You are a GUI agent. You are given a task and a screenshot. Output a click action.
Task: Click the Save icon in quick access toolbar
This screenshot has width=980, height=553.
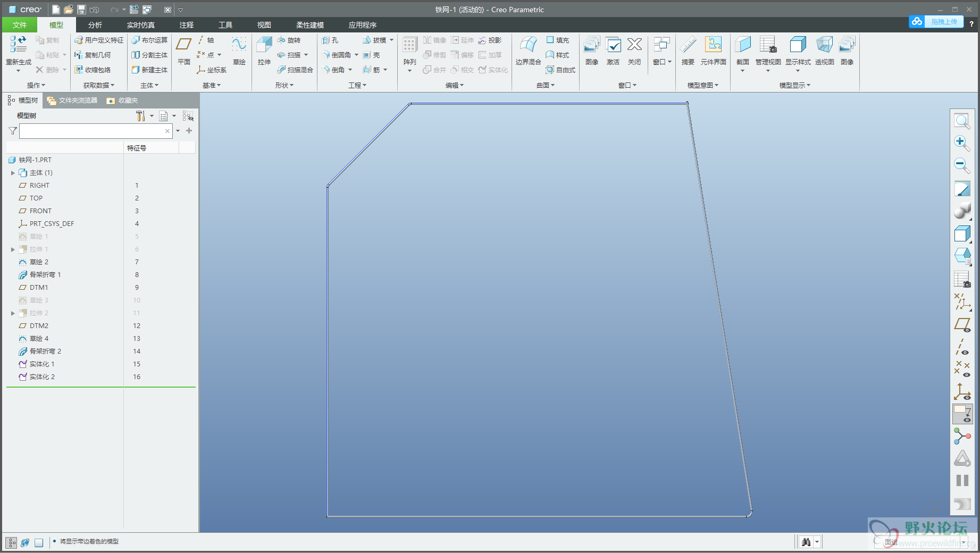point(81,10)
